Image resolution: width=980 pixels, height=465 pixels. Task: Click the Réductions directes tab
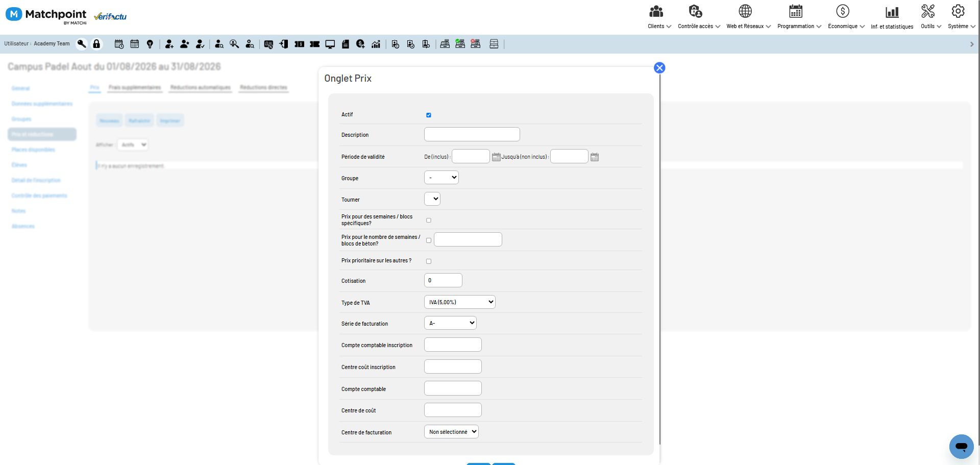pos(263,88)
